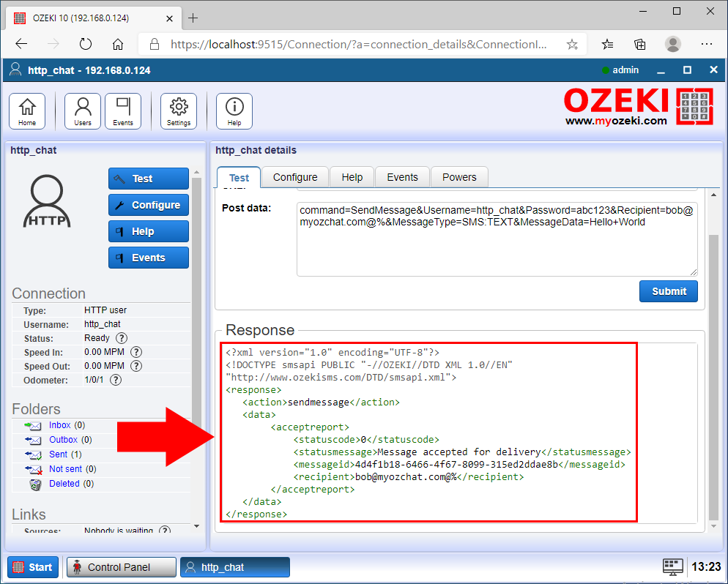This screenshot has width=728, height=584.
Task: Switch to Control Panel in taskbar
Action: coord(121,567)
